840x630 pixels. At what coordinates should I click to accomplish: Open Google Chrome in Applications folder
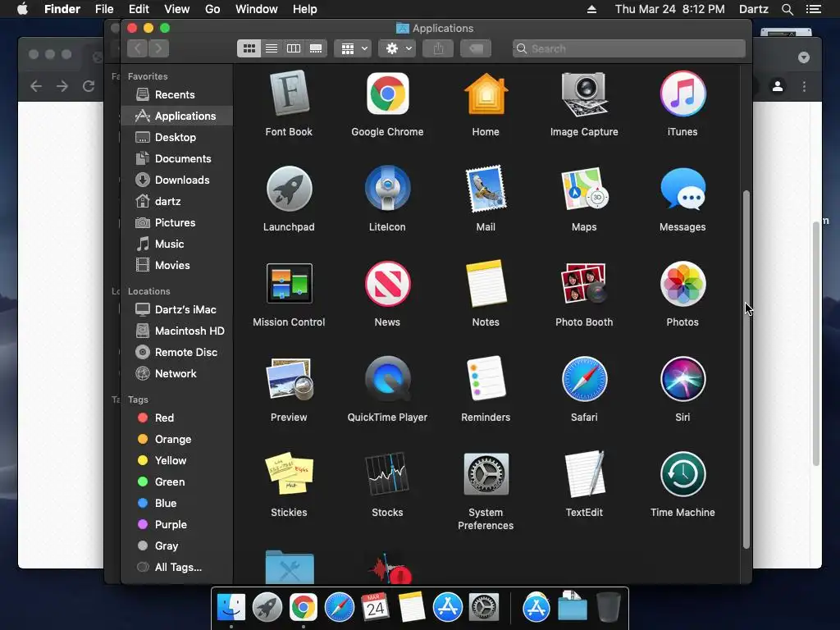387,94
